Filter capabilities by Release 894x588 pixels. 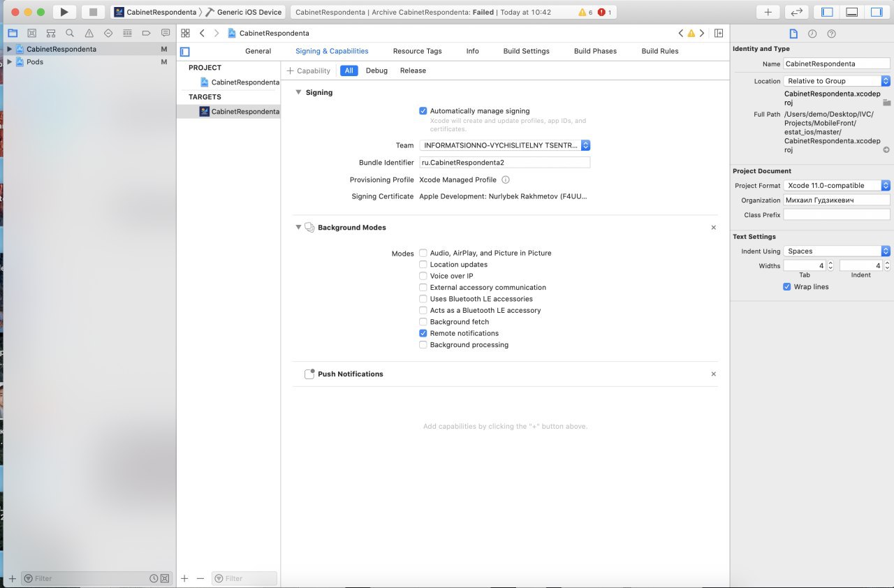tap(413, 71)
